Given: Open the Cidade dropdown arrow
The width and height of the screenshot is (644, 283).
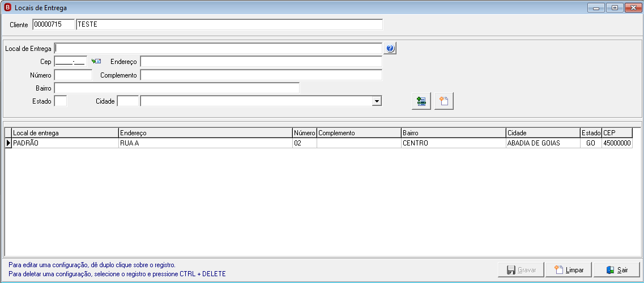Looking at the screenshot, I should pyautogui.click(x=376, y=101).
